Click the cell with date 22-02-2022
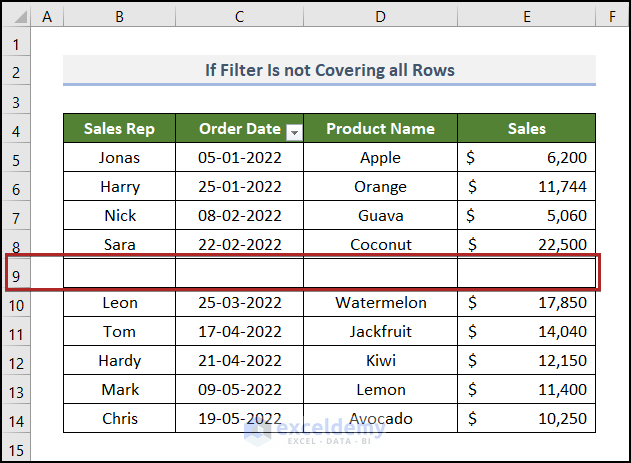The height and width of the screenshot is (463, 631). pos(239,244)
